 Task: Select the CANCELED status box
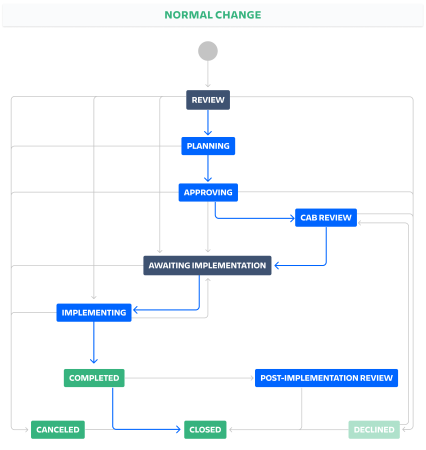[x=58, y=430]
